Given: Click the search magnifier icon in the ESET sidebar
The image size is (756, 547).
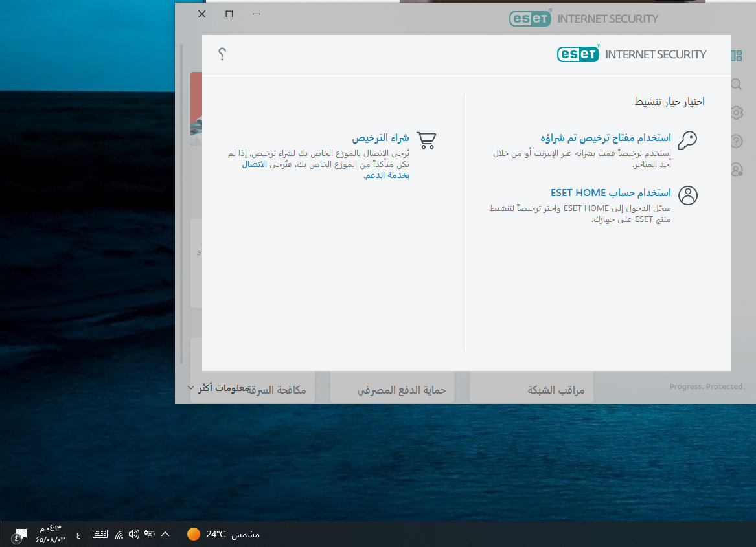Looking at the screenshot, I should coord(736,84).
